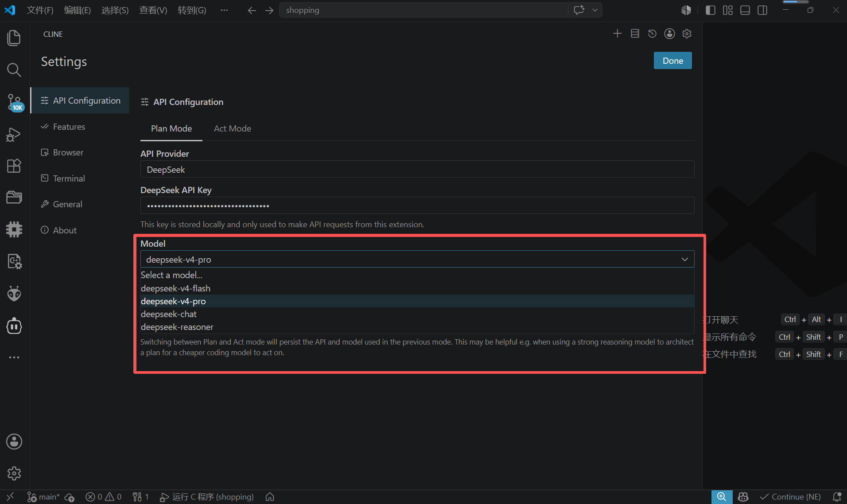Click the sync changes cloud icon

[x=70, y=497]
